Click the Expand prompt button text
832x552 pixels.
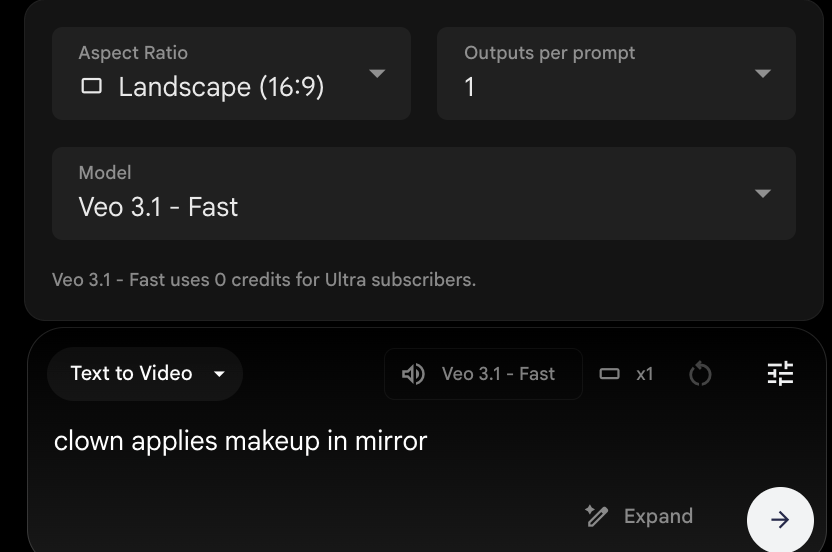pos(658,516)
